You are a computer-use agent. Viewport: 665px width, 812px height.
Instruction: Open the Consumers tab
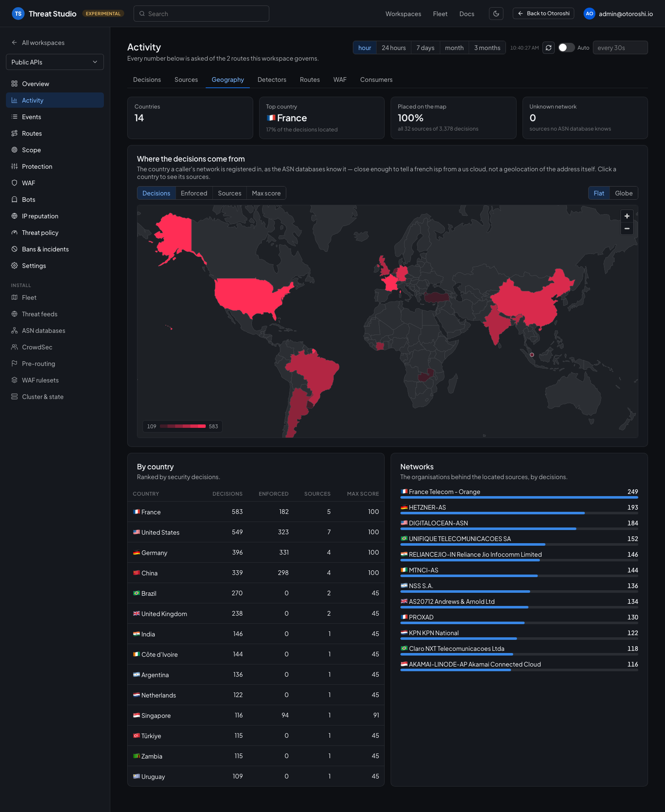(x=376, y=80)
